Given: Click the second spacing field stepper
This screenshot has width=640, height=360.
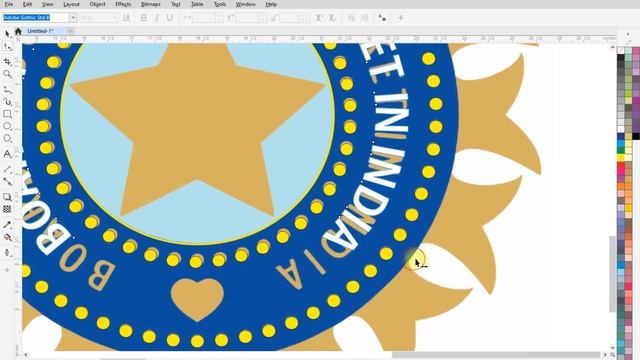Looking at the screenshot, I should tap(263, 18).
